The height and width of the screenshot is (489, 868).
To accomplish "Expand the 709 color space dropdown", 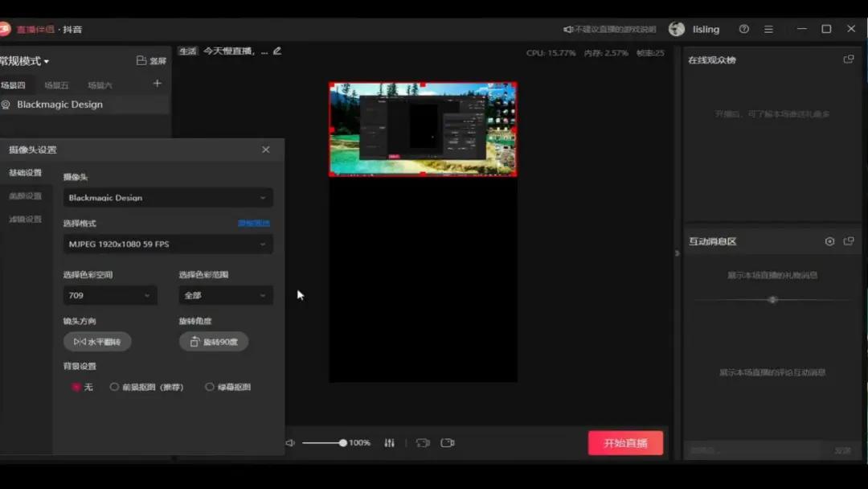I will (x=110, y=295).
